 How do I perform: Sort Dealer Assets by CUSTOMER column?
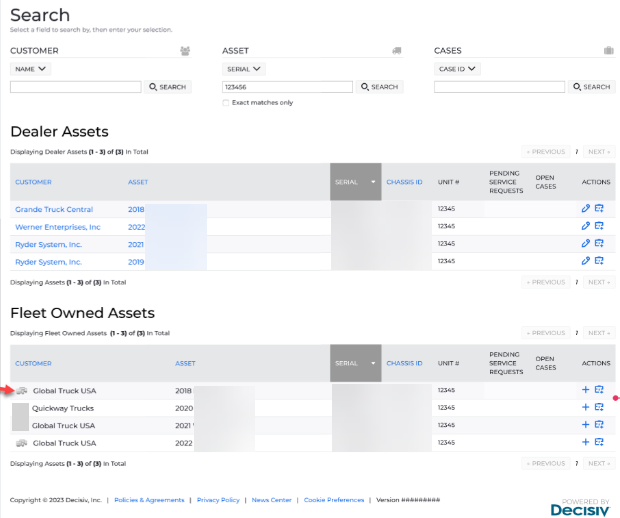33,182
